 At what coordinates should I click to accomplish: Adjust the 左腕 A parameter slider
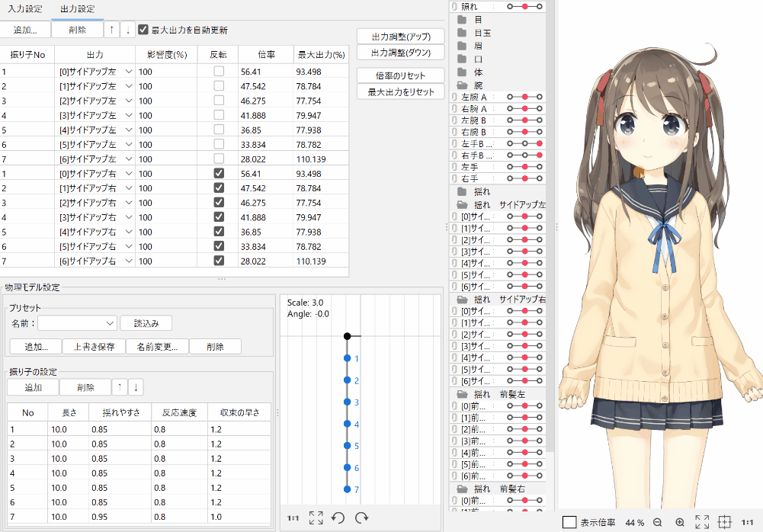(524, 98)
